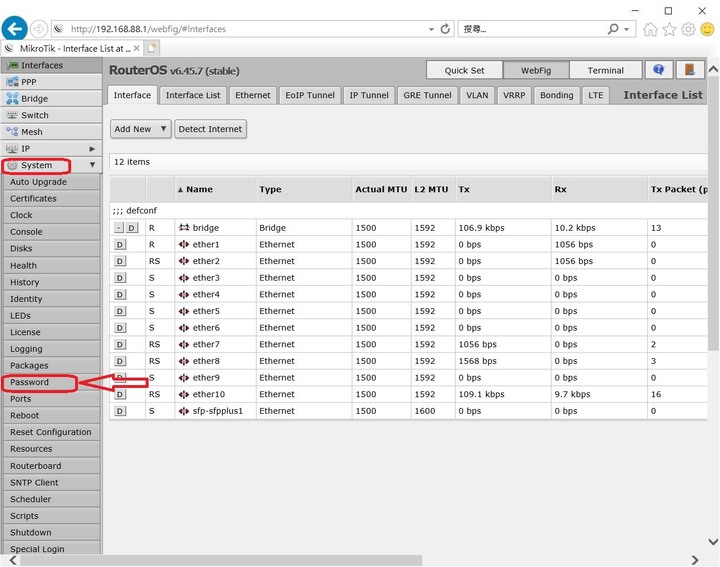Close the MikroTik browser tab
720x567 pixels.
(x=136, y=48)
